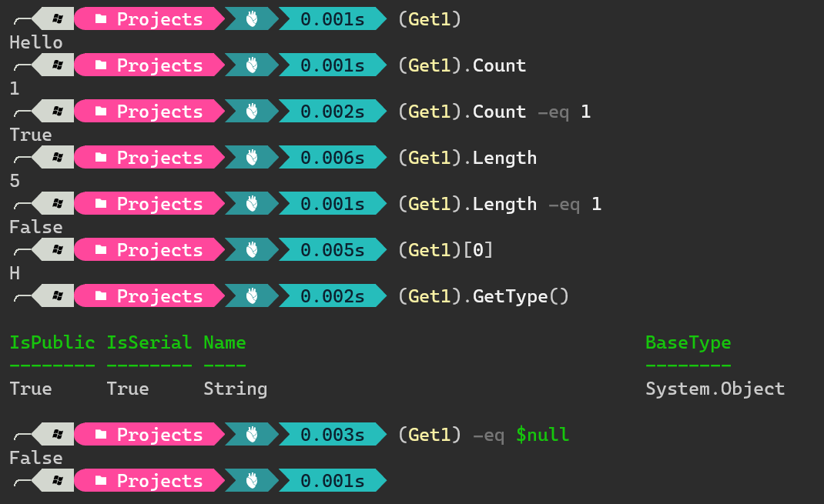Click the folder icon on the (Get1).GetType() prompt

point(101,296)
